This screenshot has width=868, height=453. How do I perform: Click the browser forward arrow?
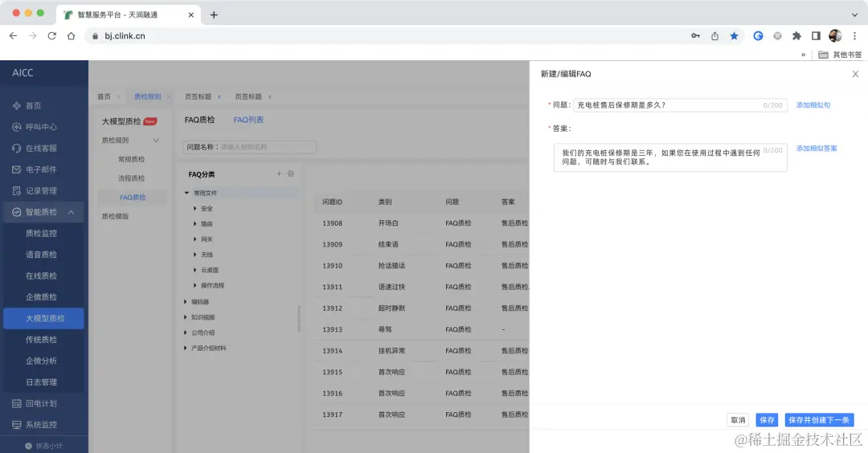pyautogui.click(x=33, y=36)
